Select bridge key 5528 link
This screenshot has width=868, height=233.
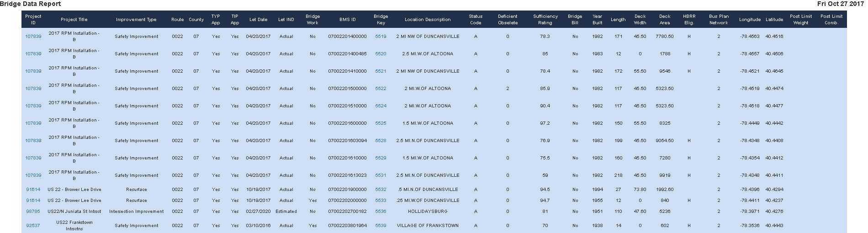[381, 141]
